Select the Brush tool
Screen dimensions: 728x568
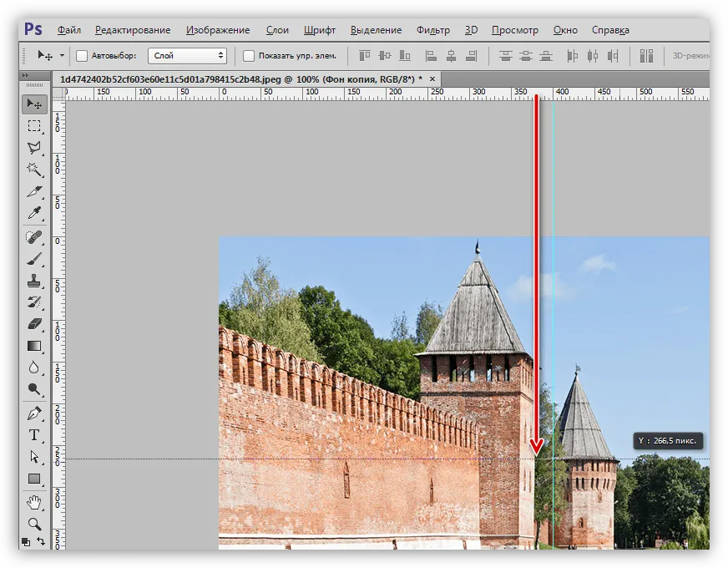[34, 259]
